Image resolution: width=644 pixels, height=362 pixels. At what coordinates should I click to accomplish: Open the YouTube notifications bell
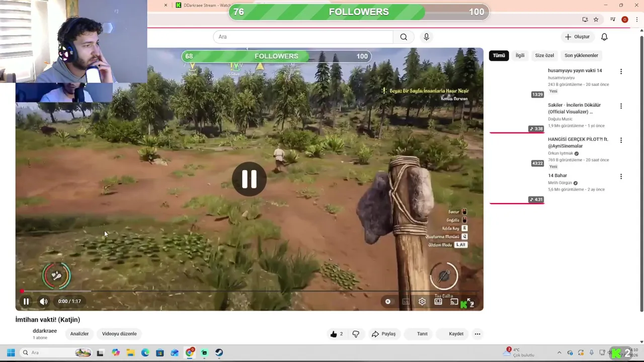click(604, 37)
